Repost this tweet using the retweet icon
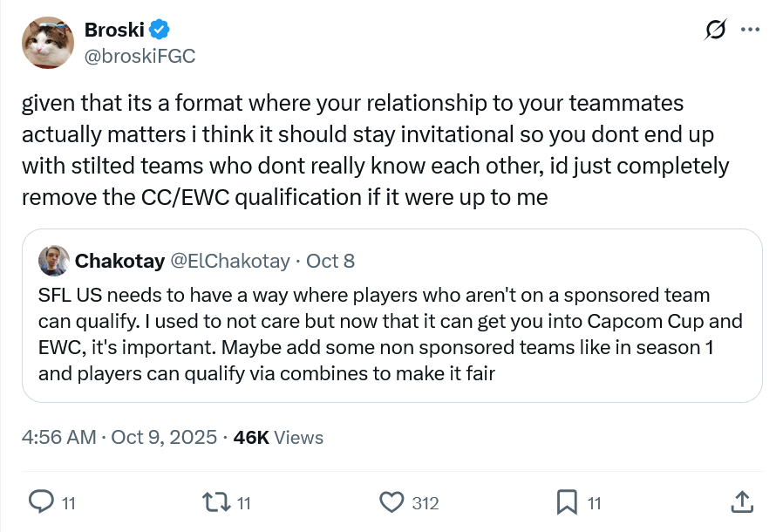The height and width of the screenshot is (532, 783). point(214,501)
